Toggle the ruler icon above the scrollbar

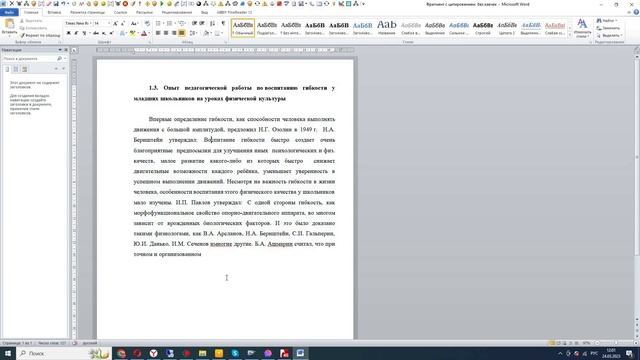coord(636,50)
